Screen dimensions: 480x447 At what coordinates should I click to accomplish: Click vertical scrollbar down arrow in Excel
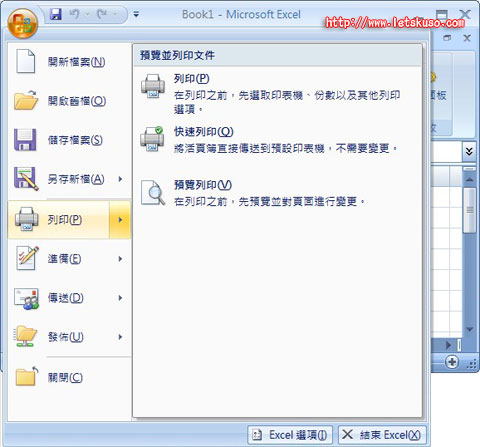click(x=469, y=329)
